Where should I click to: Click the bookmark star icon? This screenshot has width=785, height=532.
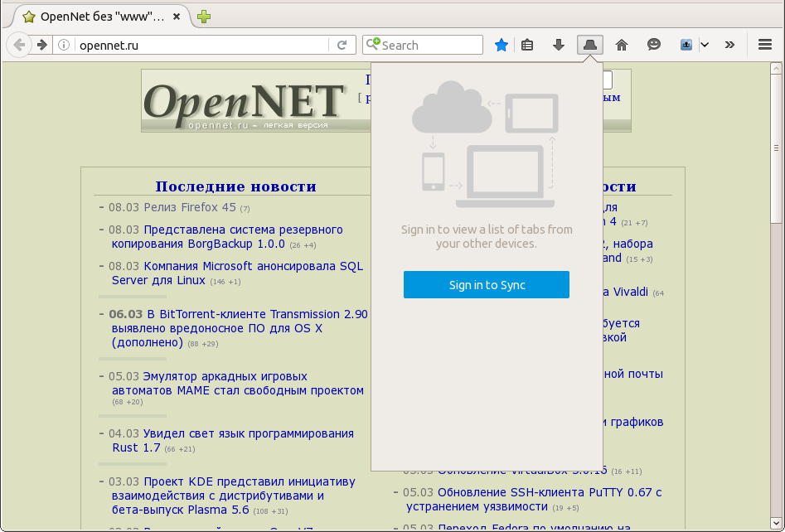501,46
